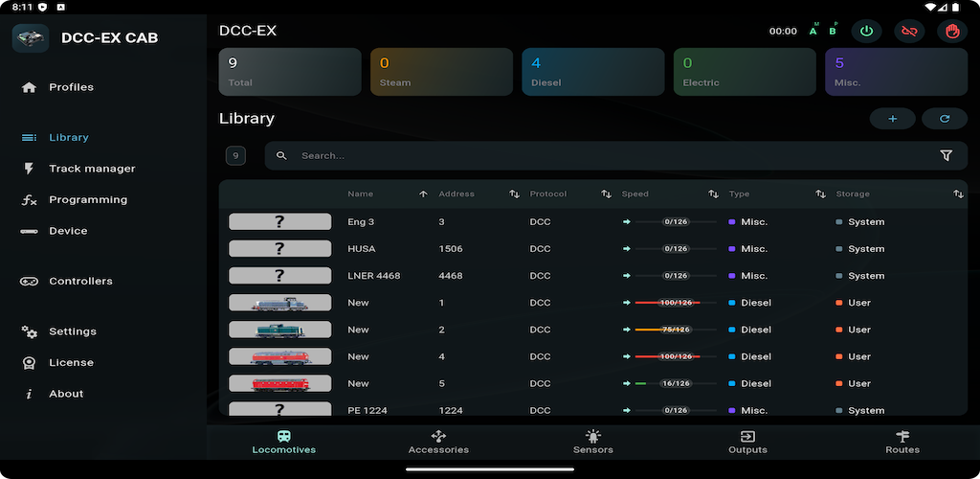Click Eng 3 direction arrow
The width and height of the screenshot is (980, 479).
point(626,222)
